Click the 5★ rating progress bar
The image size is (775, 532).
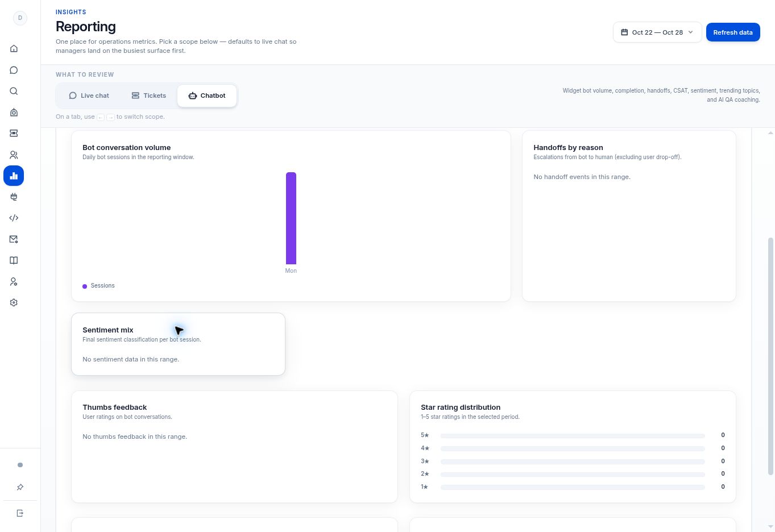point(573,436)
